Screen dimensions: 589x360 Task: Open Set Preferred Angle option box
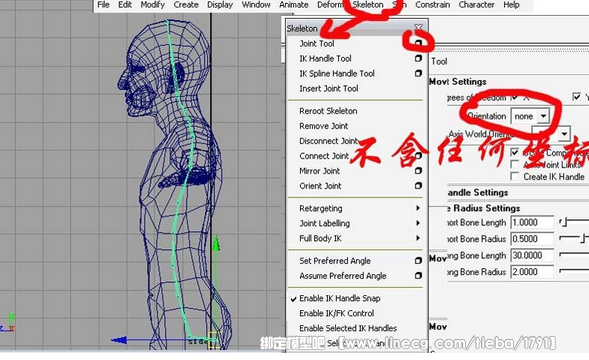pos(418,260)
